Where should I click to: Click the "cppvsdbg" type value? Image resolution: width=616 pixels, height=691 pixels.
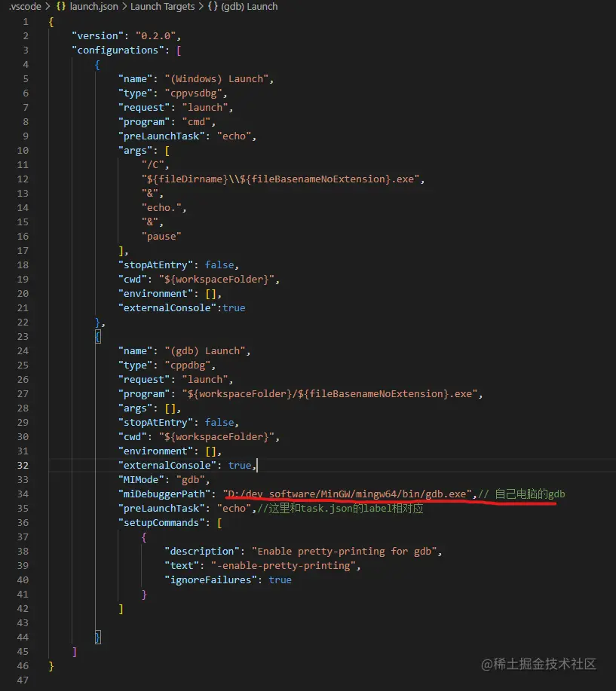193,93
